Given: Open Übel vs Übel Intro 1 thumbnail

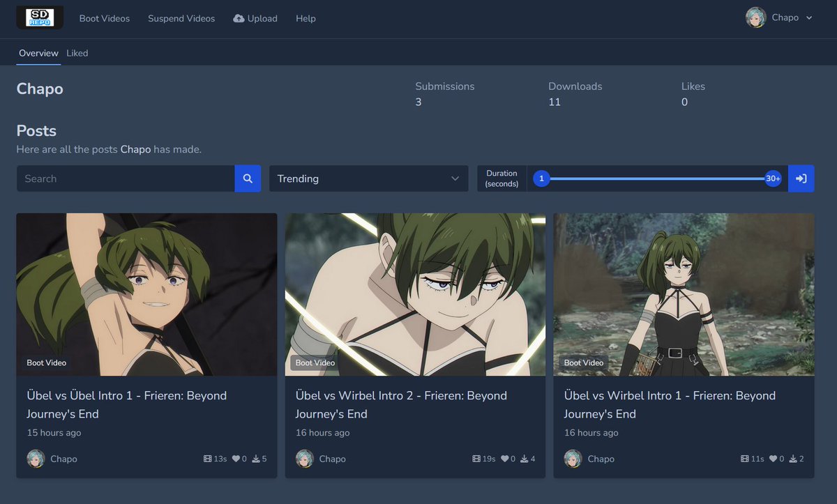Looking at the screenshot, I should [146, 294].
